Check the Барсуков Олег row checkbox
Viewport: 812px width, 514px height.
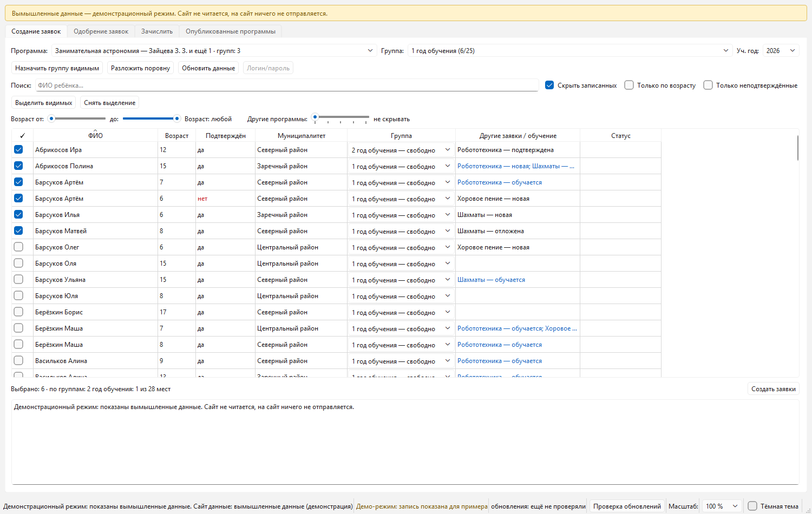point(18,247)
